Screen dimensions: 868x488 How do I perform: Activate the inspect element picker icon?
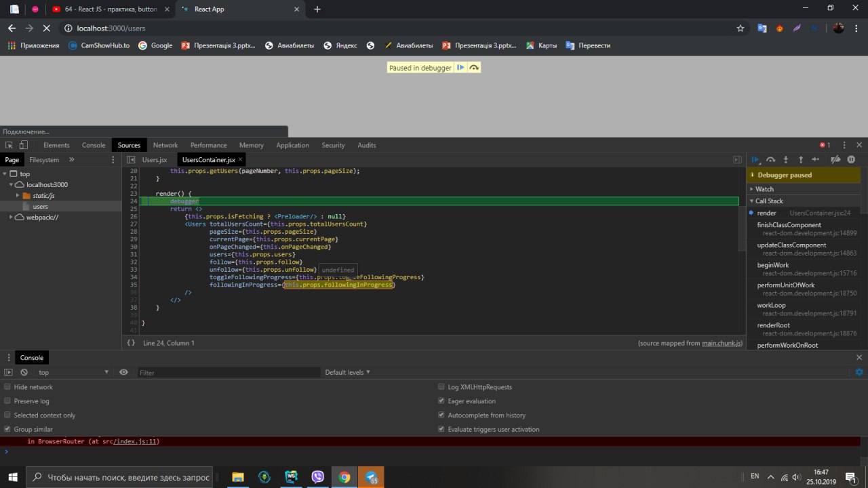[9, 145]
